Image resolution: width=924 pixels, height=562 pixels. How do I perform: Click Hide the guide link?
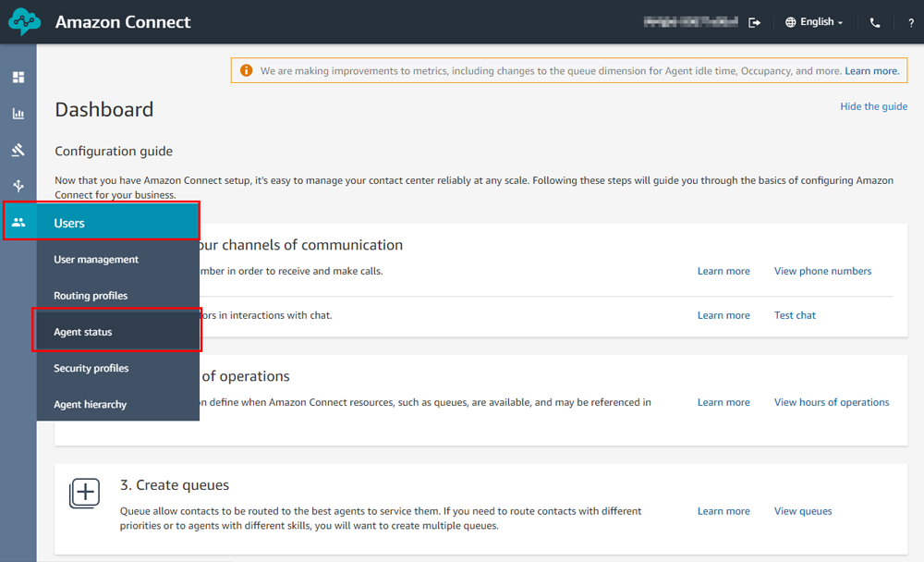pyautogui.click(x=873, y=106)
